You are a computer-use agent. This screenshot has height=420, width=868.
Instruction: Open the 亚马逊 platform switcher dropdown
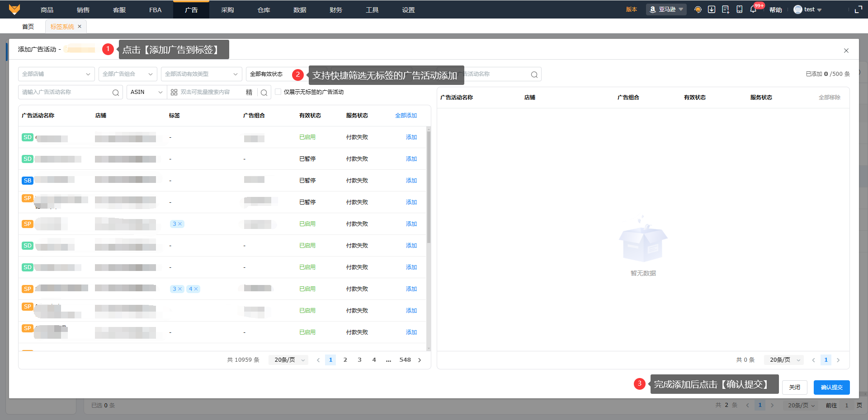(x=666, y=9)
